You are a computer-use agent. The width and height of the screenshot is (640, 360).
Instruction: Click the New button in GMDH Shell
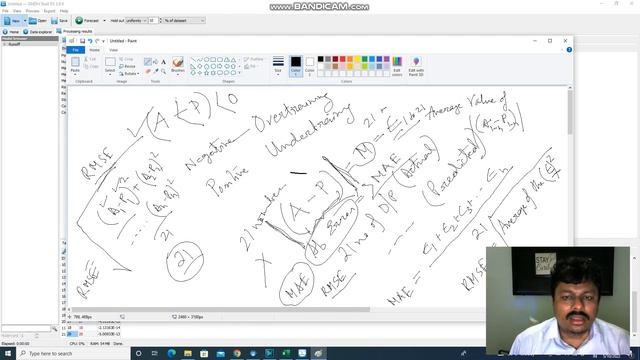(12, 20)
